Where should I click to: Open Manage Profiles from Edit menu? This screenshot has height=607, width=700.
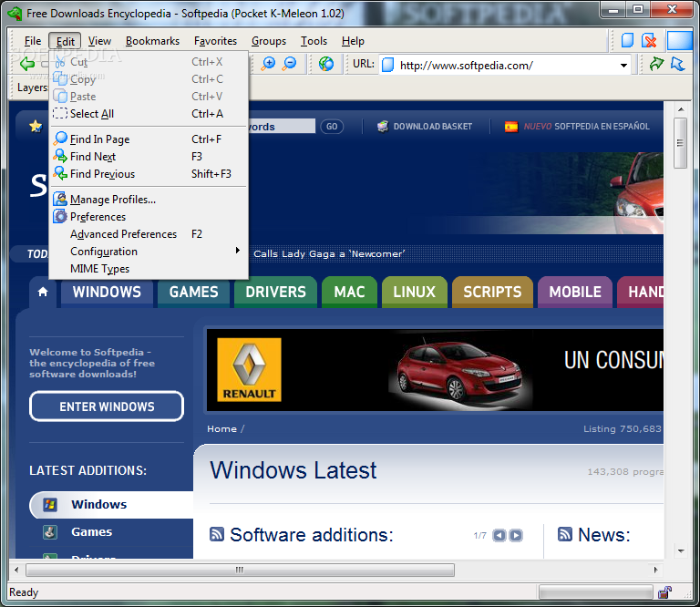(148, 200)
